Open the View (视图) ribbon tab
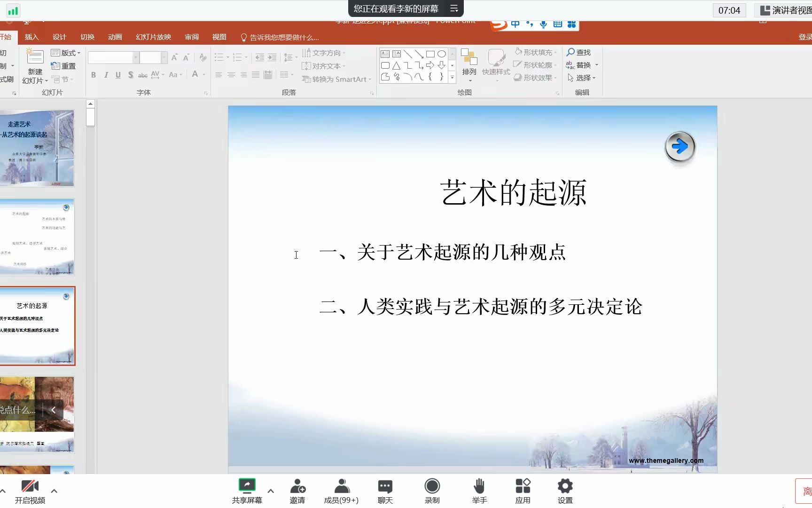Screen dimensions: 812x508 click(x=219, y=37)
